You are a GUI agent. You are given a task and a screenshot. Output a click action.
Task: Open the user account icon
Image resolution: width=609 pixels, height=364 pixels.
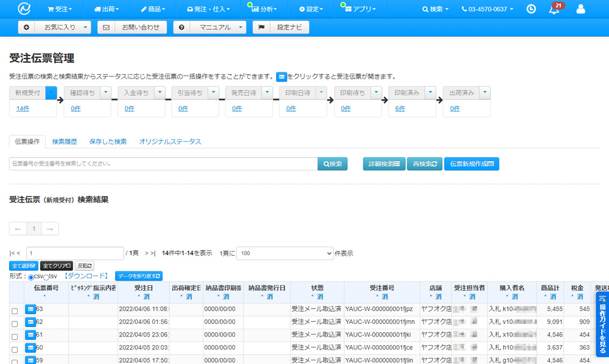(x=580, y=9)
